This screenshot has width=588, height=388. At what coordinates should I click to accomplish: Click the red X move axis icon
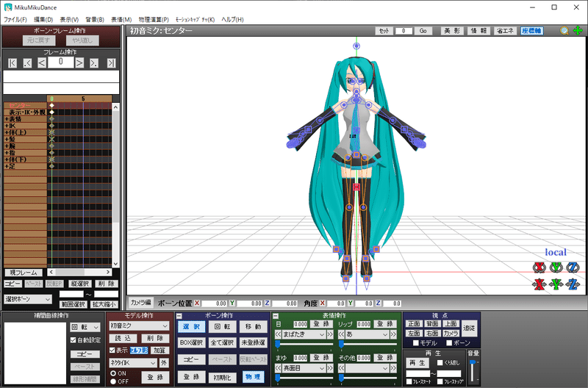[539, 284]
